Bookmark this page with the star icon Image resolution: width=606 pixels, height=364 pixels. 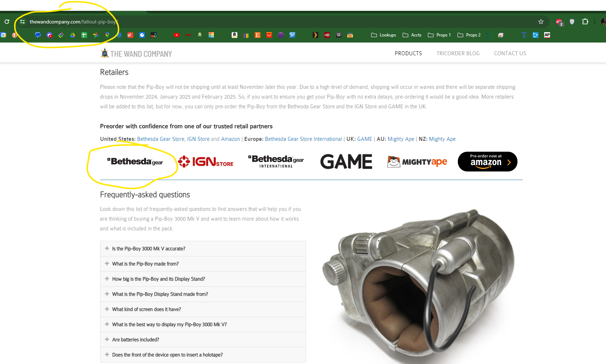click(x=541, y=22)
